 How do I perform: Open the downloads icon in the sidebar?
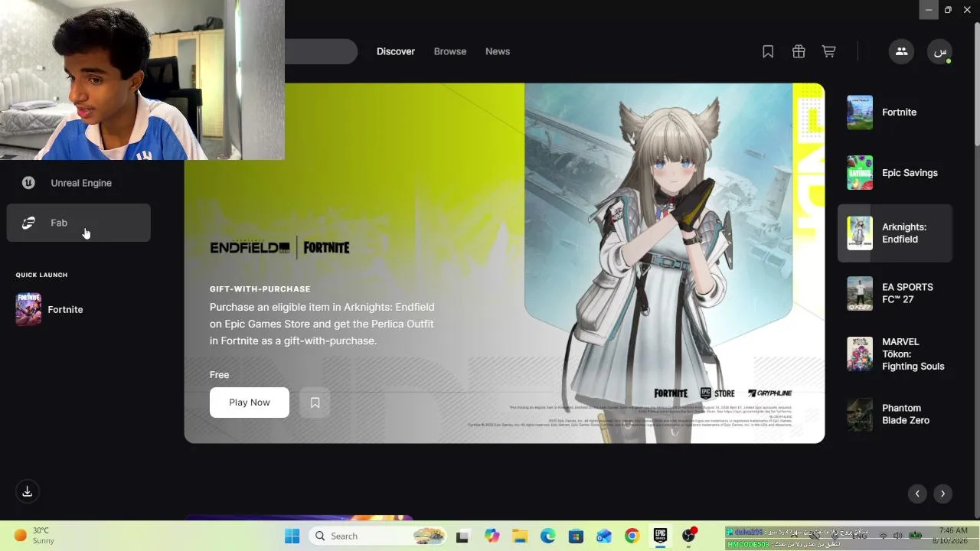click(28, 491)
